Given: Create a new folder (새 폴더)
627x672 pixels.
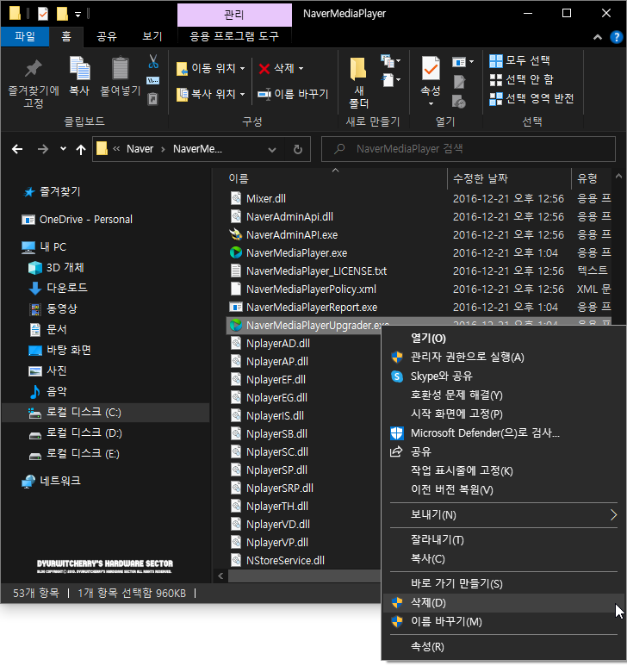Looking at the screenshot, I should (358, 83).
